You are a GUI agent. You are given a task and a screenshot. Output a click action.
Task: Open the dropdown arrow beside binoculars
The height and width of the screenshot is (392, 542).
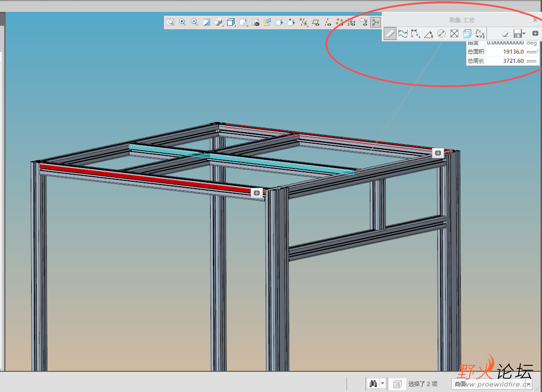pos(382,383)
